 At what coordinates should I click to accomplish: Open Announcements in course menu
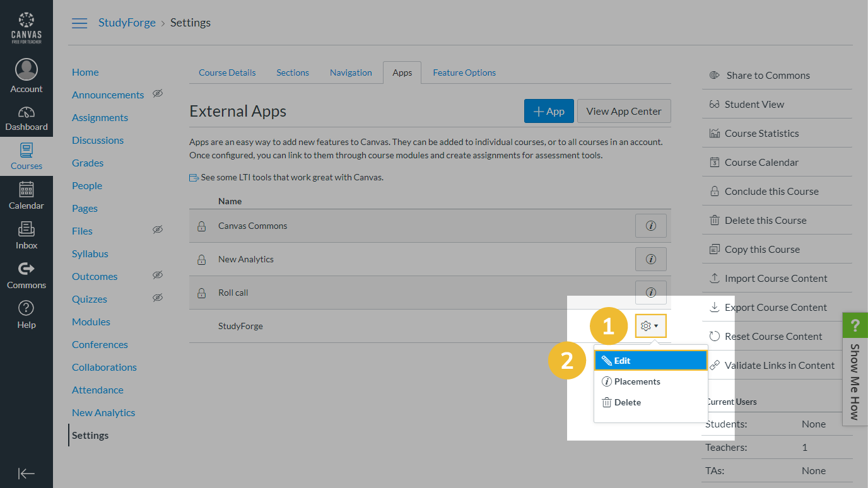pyautogui.click(x=108, y=95)
